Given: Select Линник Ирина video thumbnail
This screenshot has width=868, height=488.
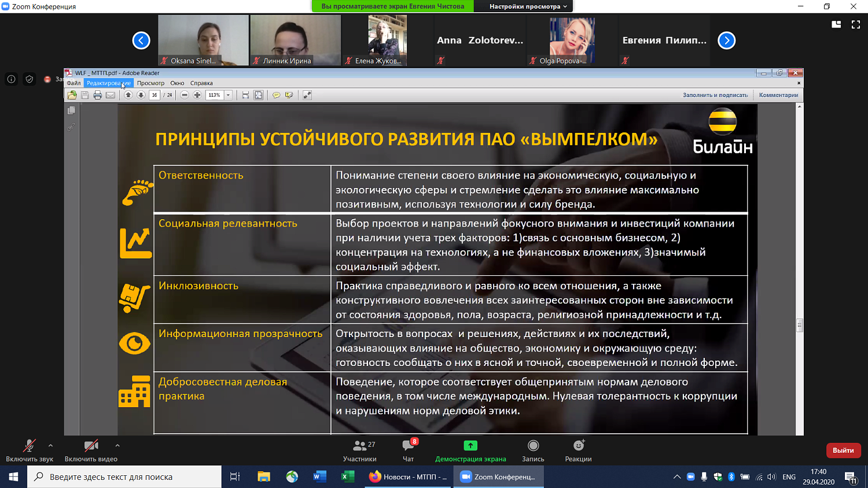Looking at the screenshot, I should point(296,40).
